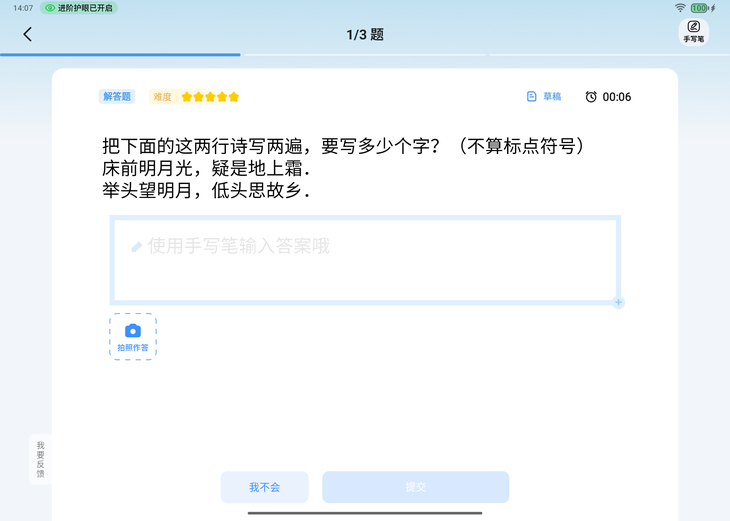Tap the 进阶护眼已开启 eye-care indicator

[79, 8]
